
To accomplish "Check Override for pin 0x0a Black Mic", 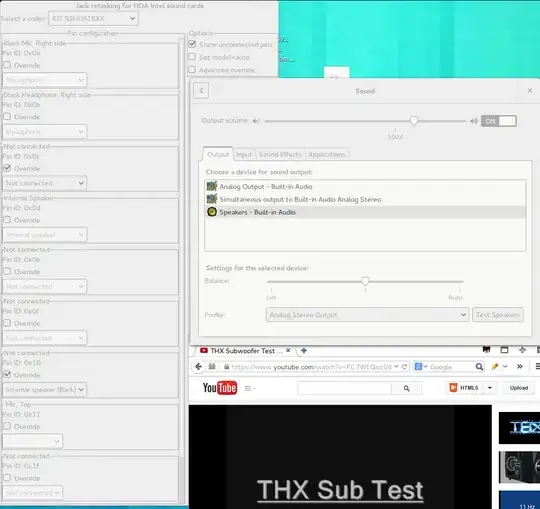I will 7,65.
